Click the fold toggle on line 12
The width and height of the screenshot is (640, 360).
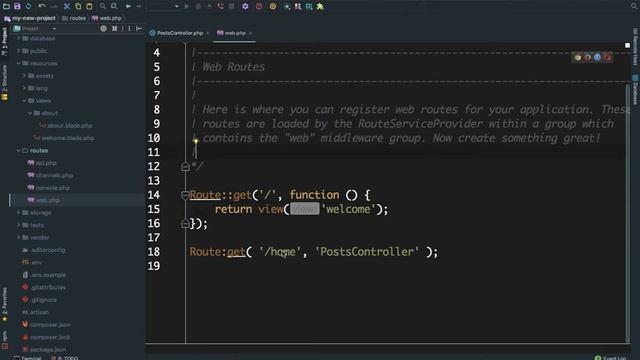tap(185, 167)
